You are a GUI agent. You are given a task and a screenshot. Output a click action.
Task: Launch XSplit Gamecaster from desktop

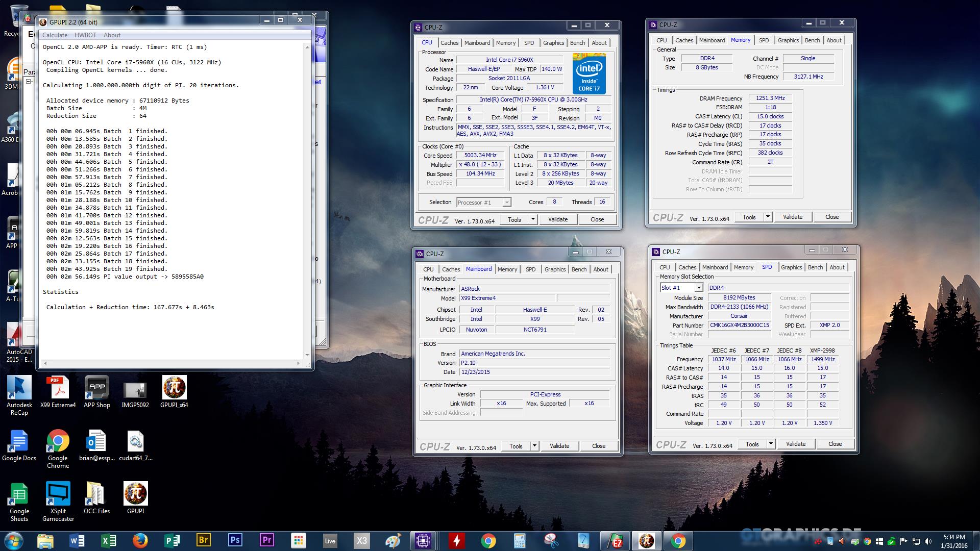point(58,502)
